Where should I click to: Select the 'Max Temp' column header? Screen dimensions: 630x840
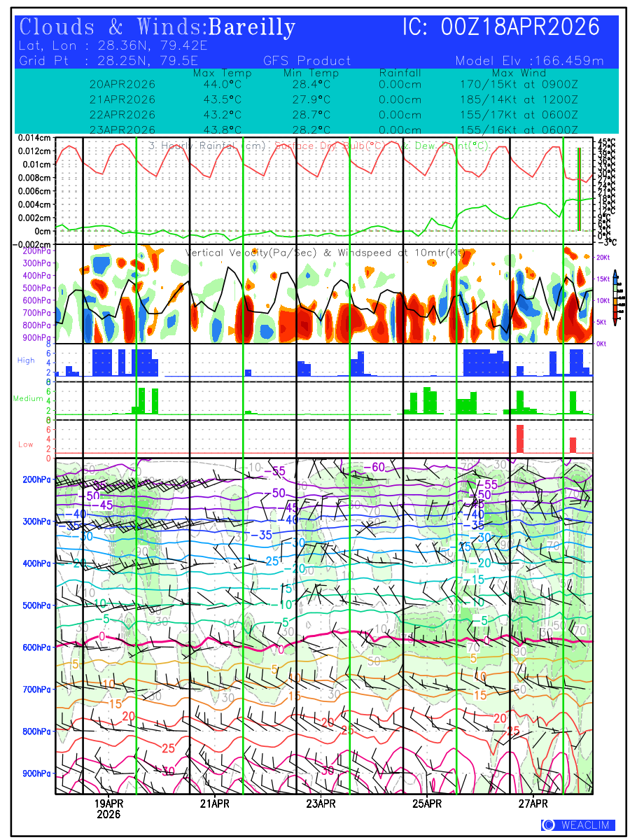coord(222,73)
